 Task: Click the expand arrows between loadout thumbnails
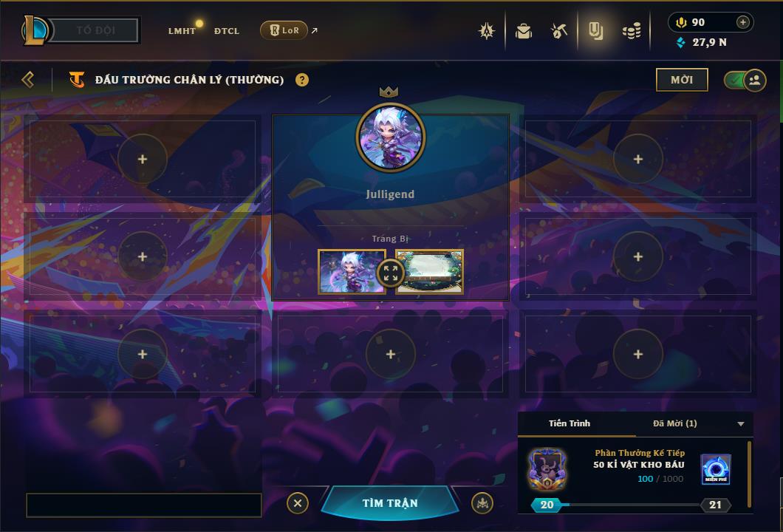tap(391, 273)
